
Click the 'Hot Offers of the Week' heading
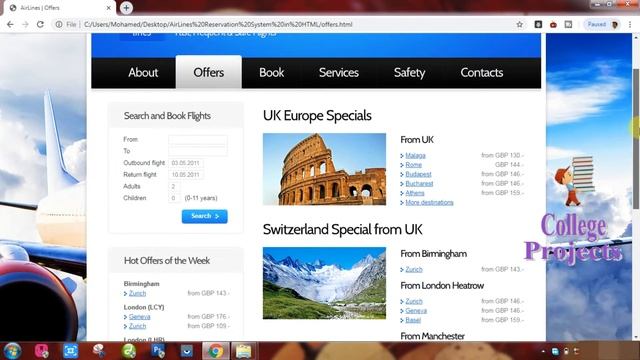tap(167, 261)
